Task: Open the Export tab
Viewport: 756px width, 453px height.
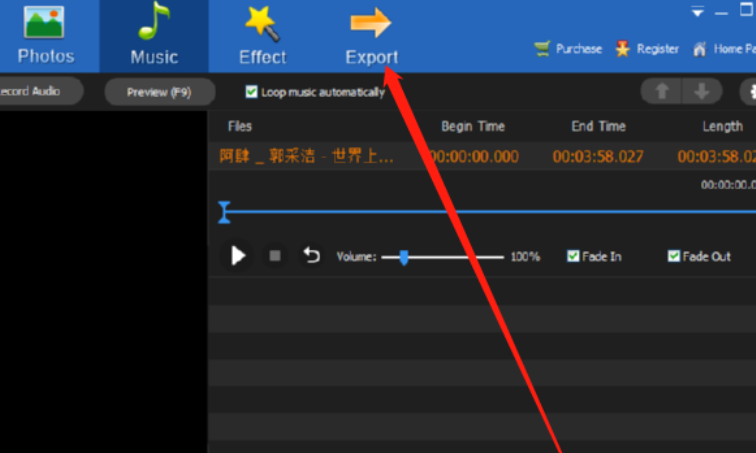Action: point(371,36)
